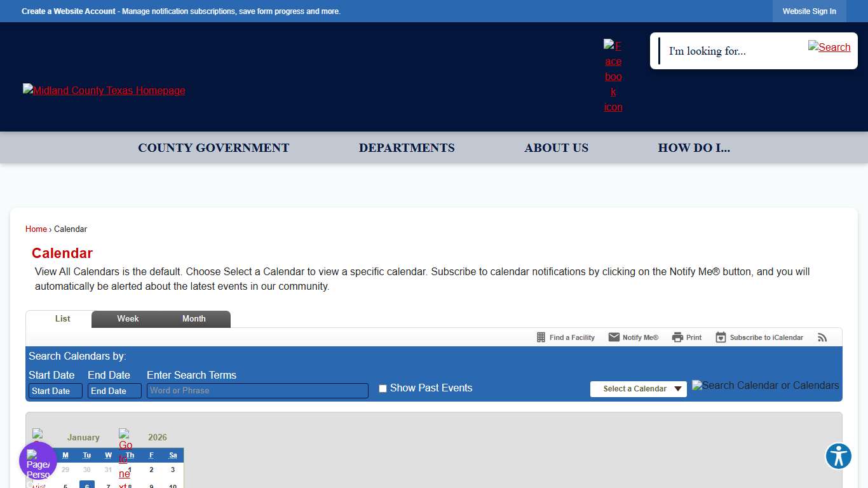This screenshot has height=488, width=868.
Task: Follow the Home breadcrumb link
Action: point(36,229)
